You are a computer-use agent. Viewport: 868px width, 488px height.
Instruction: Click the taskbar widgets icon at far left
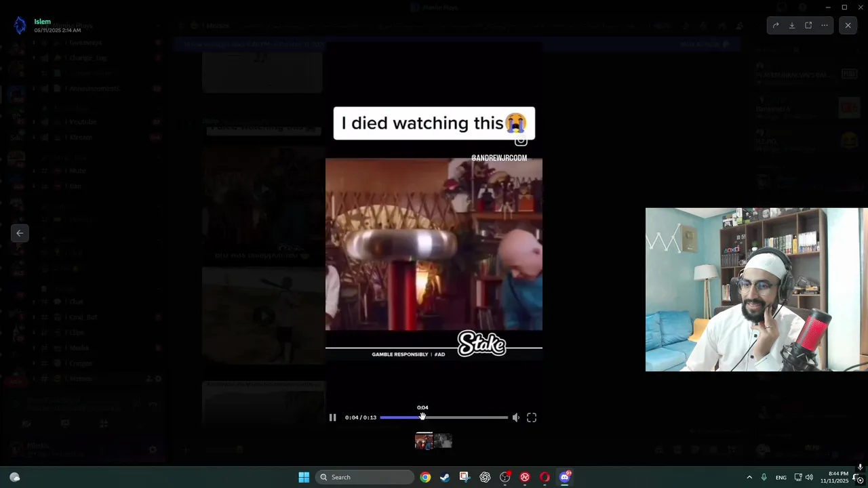click(x=15, y=477)
